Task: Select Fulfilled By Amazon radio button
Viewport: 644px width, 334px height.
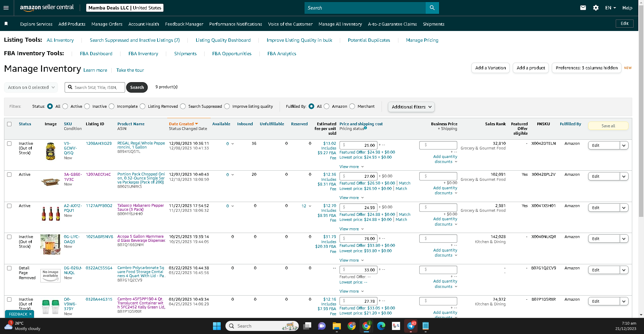Action: pyautogui.click(x=326, y=106)
